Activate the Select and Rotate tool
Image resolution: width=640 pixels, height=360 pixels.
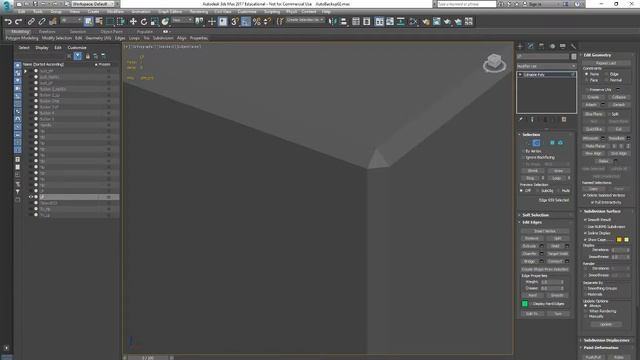(x=144, y=22)
